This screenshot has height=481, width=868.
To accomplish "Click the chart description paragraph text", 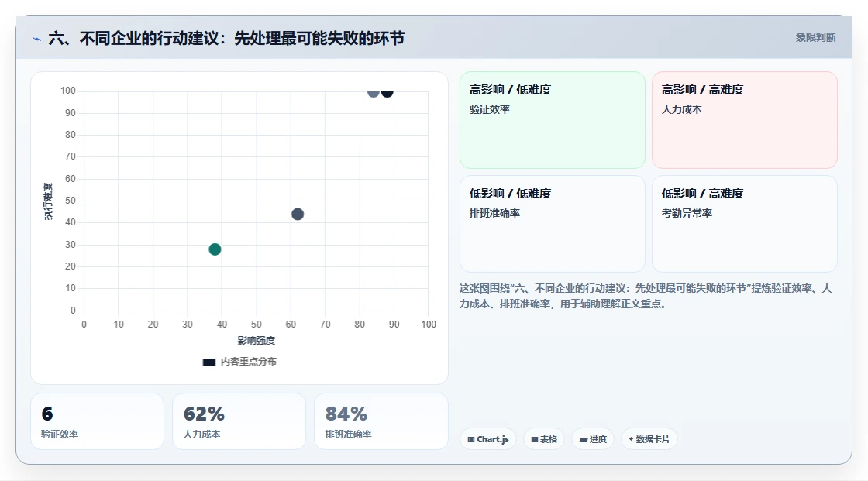I will coord(646,296).
